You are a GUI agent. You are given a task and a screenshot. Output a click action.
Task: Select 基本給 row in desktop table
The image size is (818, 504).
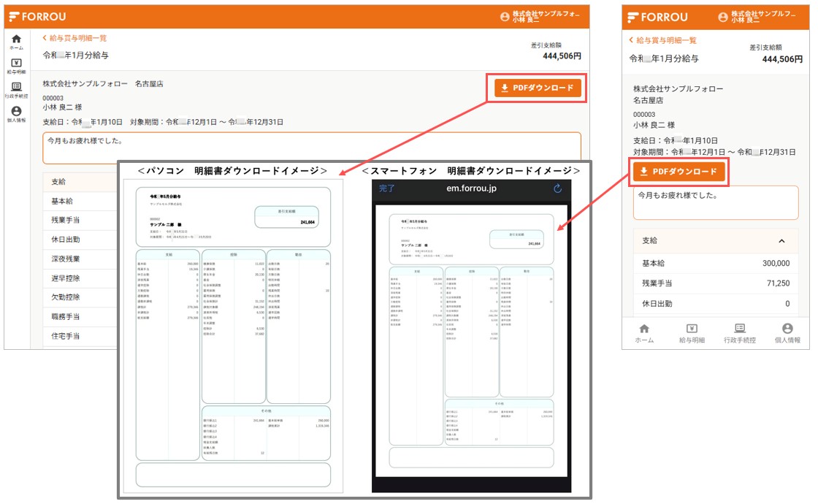click(80, 201)
